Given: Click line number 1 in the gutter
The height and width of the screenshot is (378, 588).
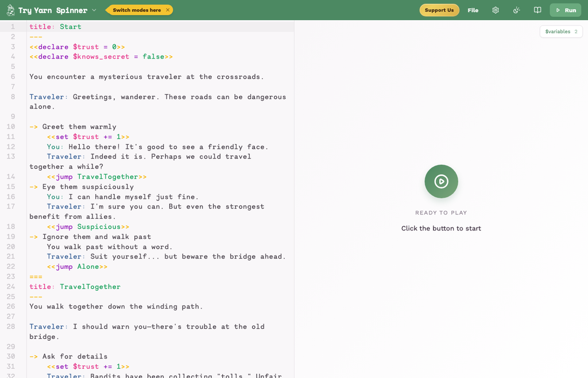Looking at the screenshot, I should point(13,26).
